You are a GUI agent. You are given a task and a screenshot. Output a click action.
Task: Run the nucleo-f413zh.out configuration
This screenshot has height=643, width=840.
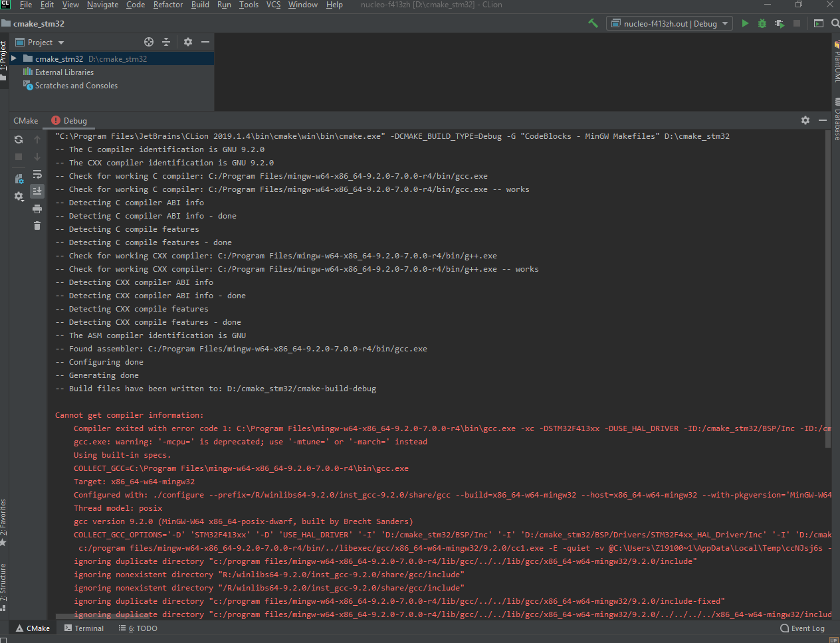(745, 23)
